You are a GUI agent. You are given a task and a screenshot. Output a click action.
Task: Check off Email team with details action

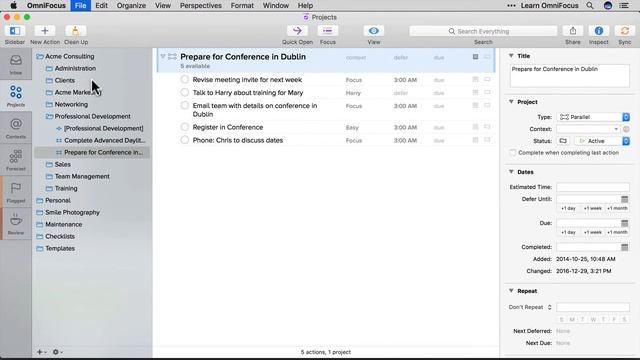click(184, 106)
